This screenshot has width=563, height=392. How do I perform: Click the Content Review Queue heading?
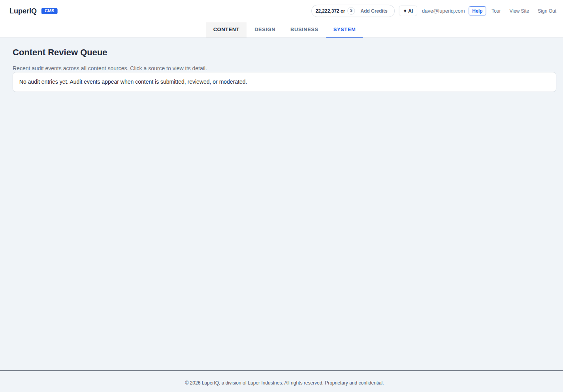(x=60, y=52)
